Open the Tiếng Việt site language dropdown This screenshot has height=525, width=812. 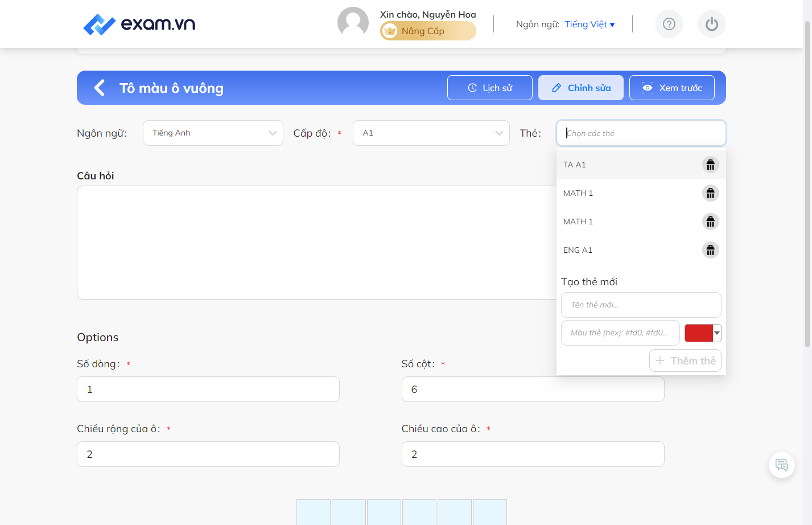point(590,24)
